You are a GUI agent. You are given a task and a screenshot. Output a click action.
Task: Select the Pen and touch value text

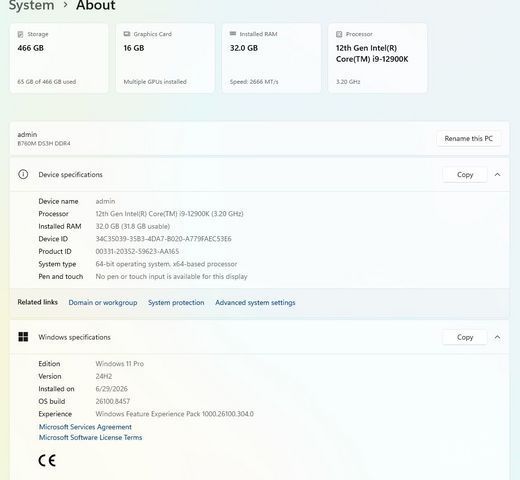point(171,276)
